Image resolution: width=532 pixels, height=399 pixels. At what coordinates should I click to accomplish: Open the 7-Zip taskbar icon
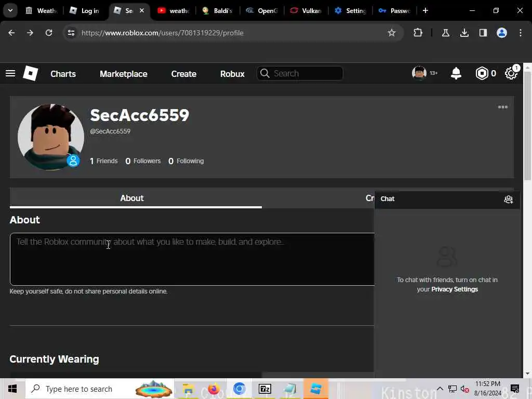[x=264, y=389]
